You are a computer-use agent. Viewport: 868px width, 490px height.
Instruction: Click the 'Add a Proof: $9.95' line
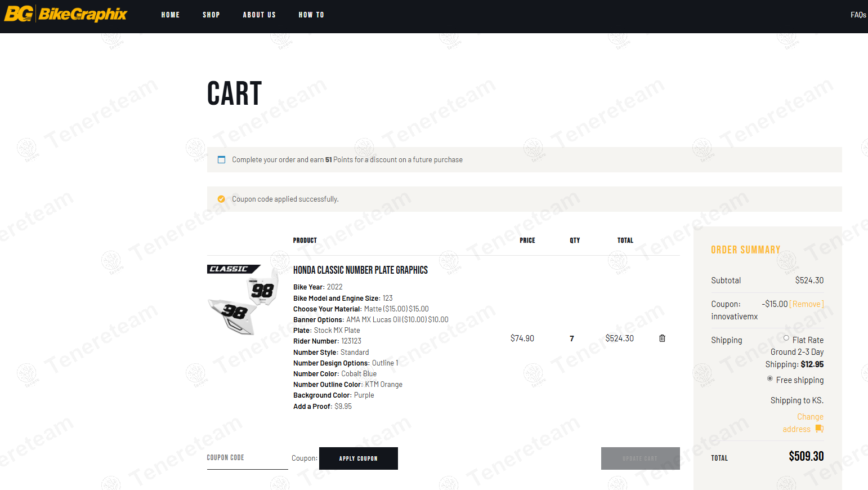click(x=323, y=407)
